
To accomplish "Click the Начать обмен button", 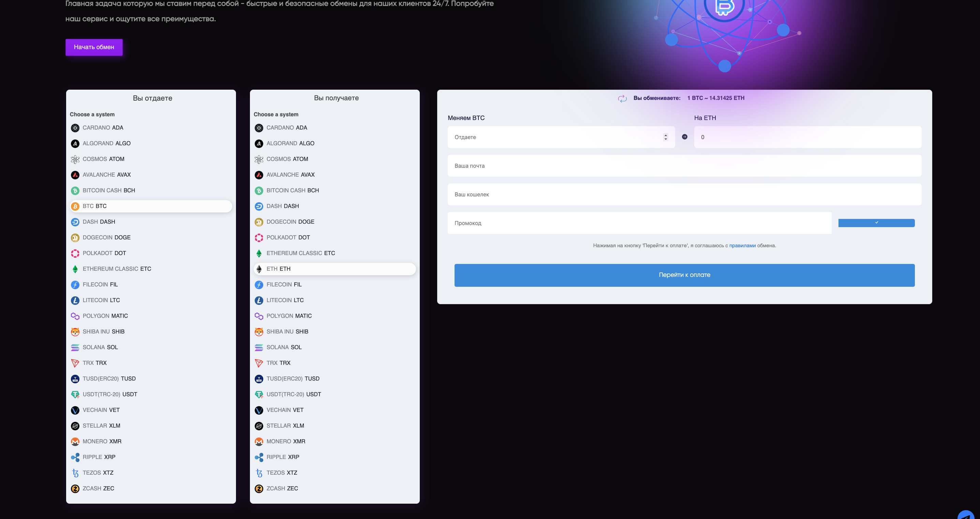I will pyautogui.click(x=94, y=47).
